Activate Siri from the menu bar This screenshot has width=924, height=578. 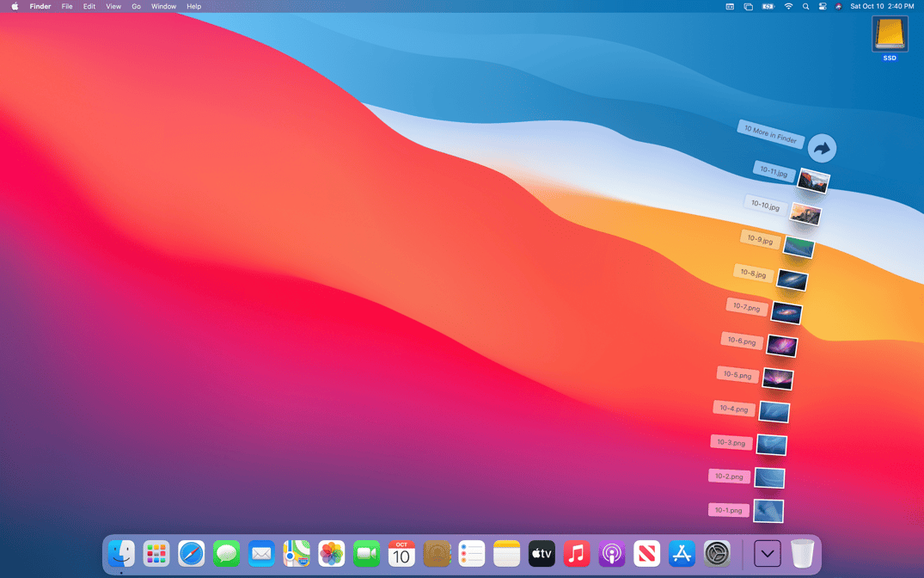839,7
